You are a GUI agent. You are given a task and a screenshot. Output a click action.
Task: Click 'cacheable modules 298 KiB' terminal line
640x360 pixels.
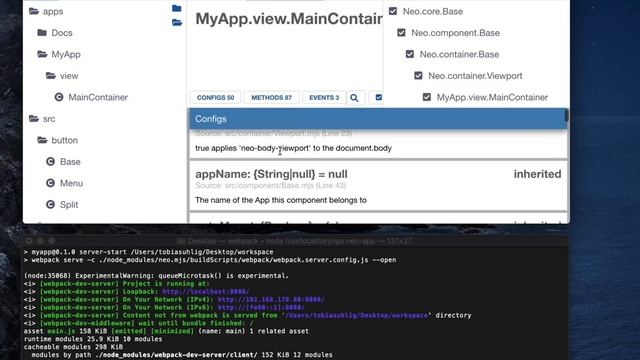(73, 347)
